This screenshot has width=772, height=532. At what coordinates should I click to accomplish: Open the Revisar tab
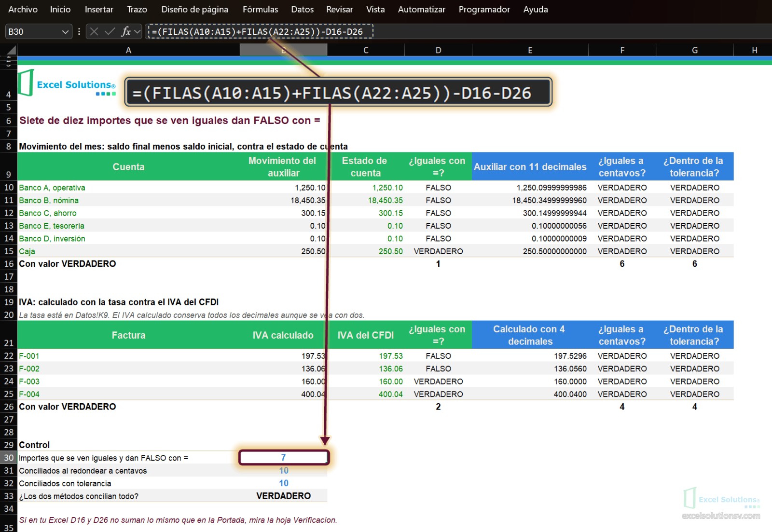point(340,10)
